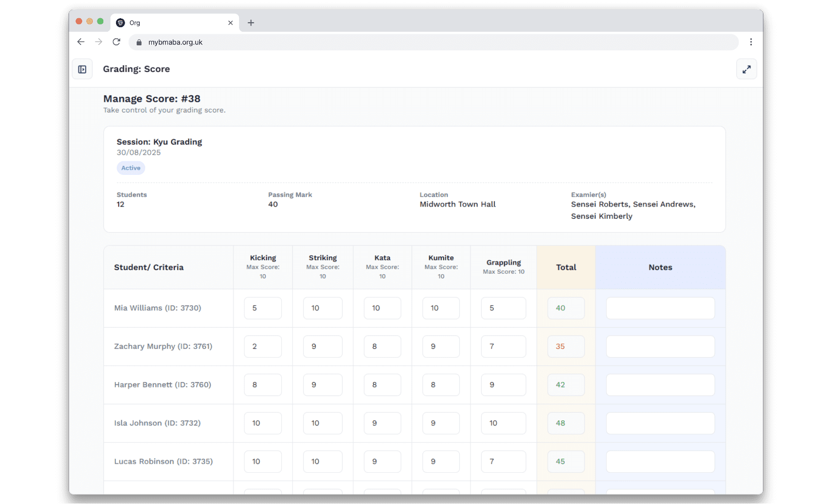This screenshot has width=832, height=504.
Task: Click the Active status badge
Action: coord(131,168)
